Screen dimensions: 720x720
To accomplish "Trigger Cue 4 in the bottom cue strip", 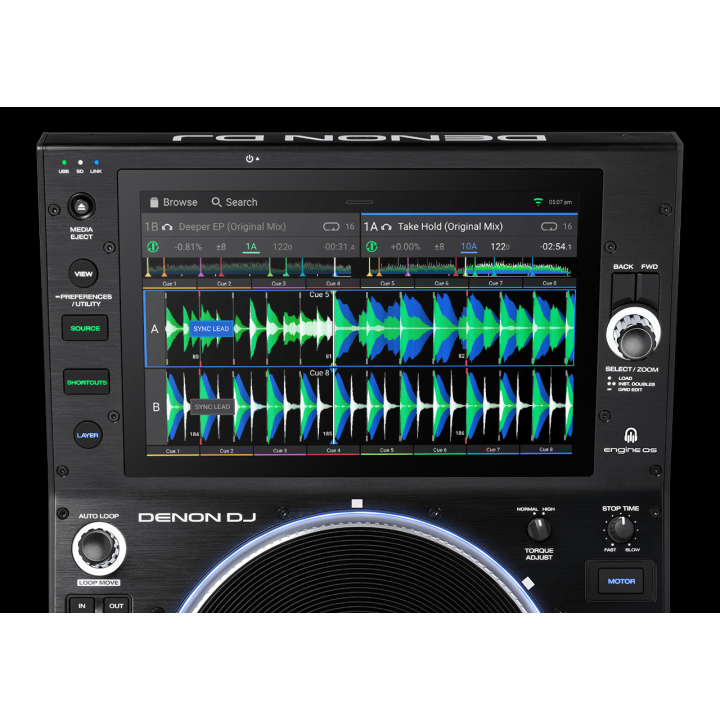I will pyautogui.click(x=333, y=450).
